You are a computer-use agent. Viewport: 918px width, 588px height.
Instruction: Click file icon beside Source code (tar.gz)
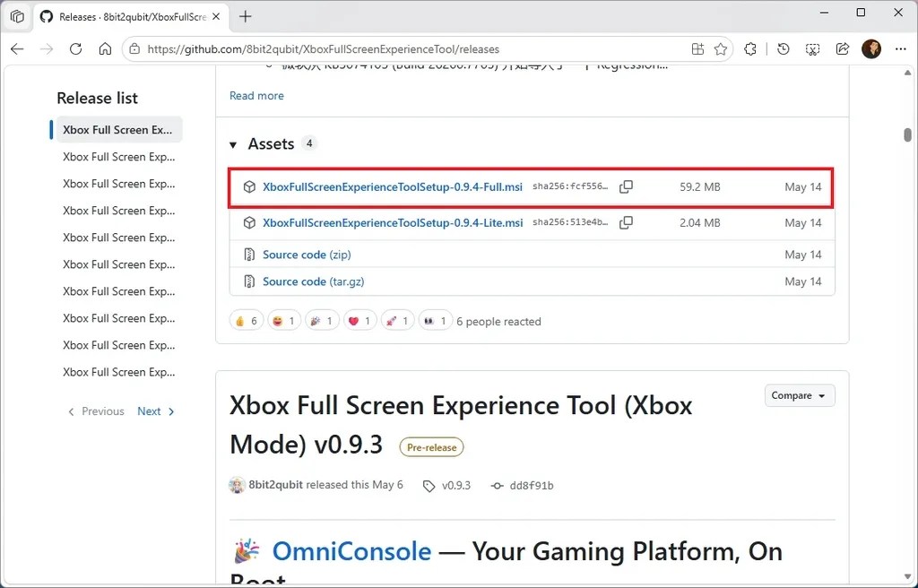(249, 281)
